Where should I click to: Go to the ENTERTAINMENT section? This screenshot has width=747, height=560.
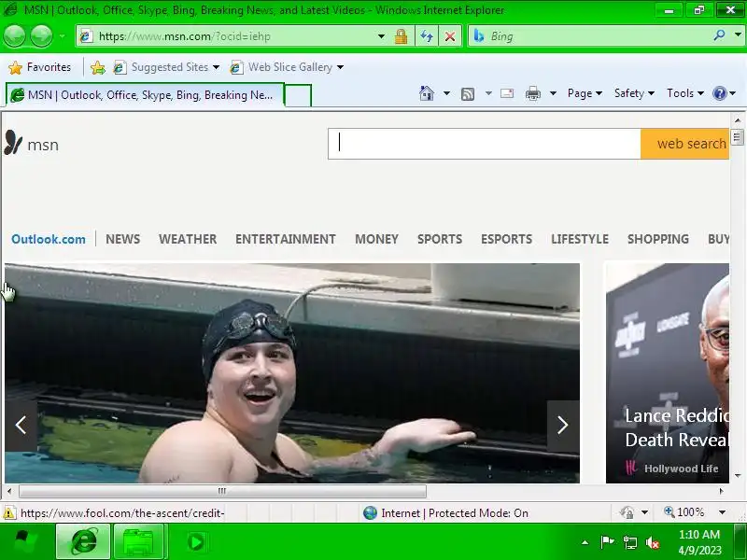pos(286,239)
